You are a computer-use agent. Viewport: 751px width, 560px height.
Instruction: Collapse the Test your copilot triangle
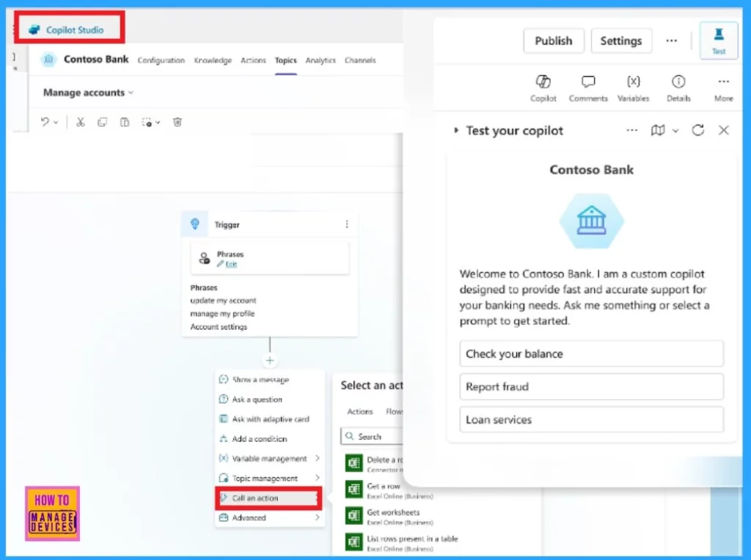(x=456, y=130)
